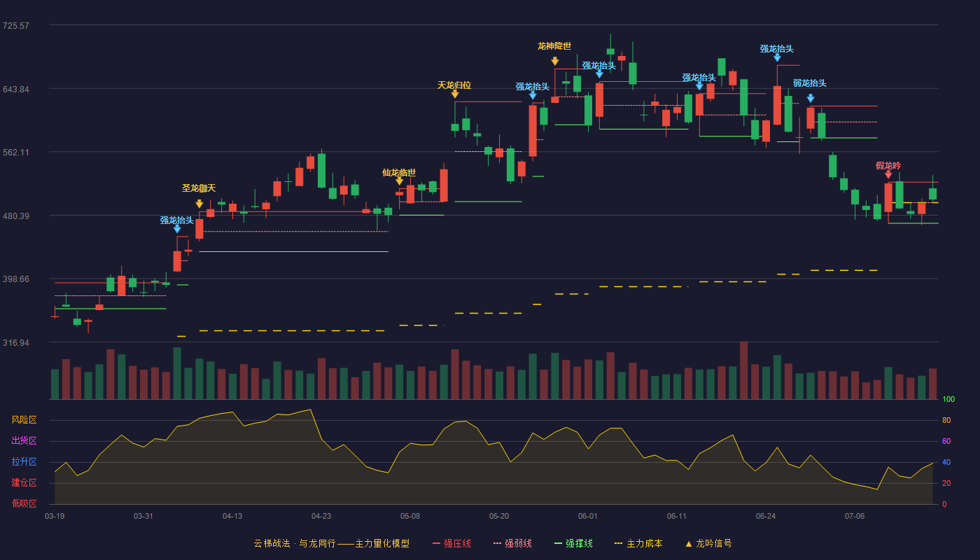Click the 05-08 date label

[410, 516]
